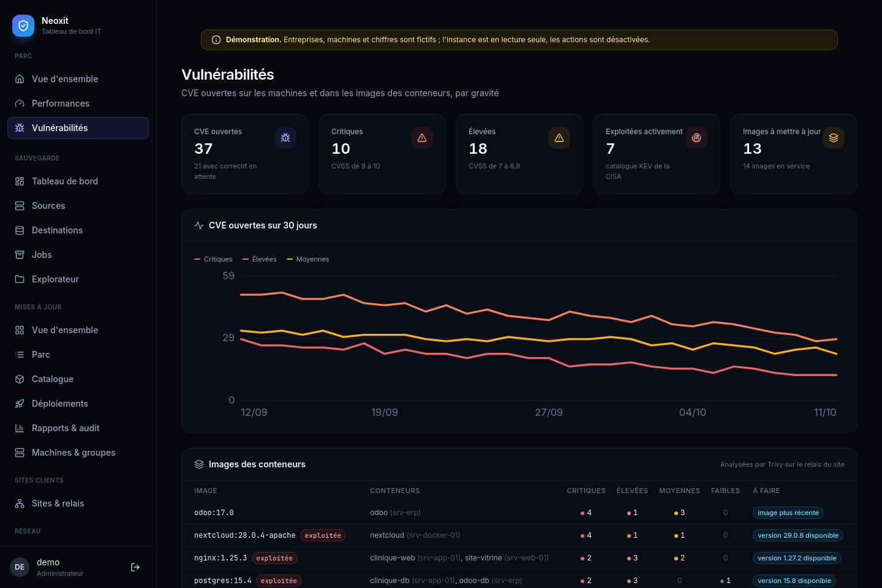Image resolution: width=882 pixels, height=588 pixels.
Task: Click the Déploiements rocket icon
Action: tap(20, 404)
